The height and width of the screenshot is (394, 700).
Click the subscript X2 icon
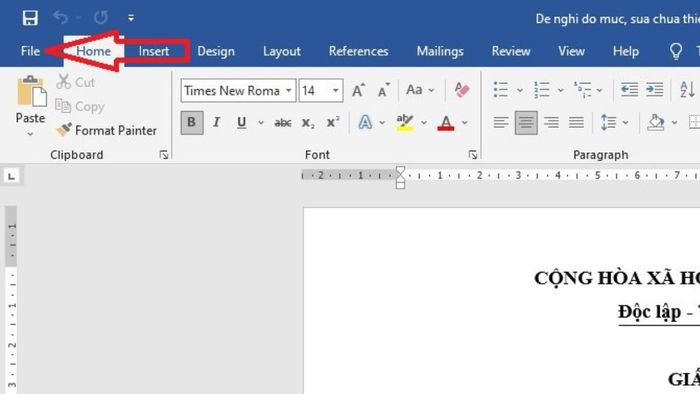pos(308,123)
